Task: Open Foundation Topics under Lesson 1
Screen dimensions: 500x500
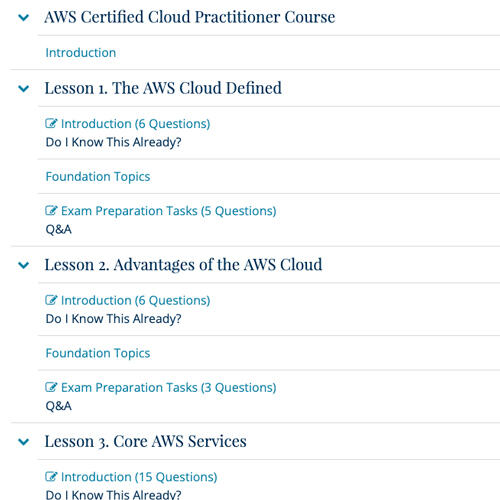Action: [x=98, y=177]
